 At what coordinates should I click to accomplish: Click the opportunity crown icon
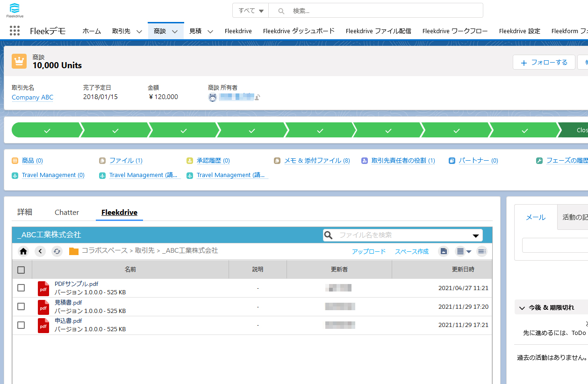tap(19, 61)
